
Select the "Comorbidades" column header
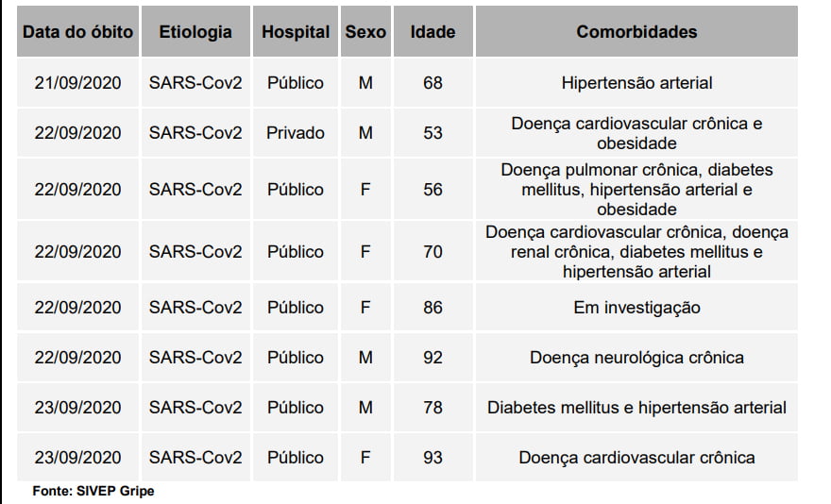pos(636,32)
